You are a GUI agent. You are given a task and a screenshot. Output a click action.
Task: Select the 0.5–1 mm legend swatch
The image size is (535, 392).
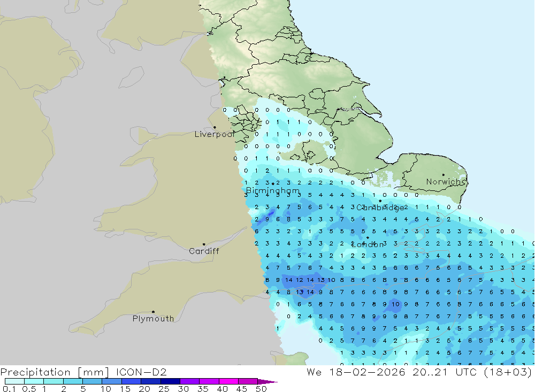(34, 381)
